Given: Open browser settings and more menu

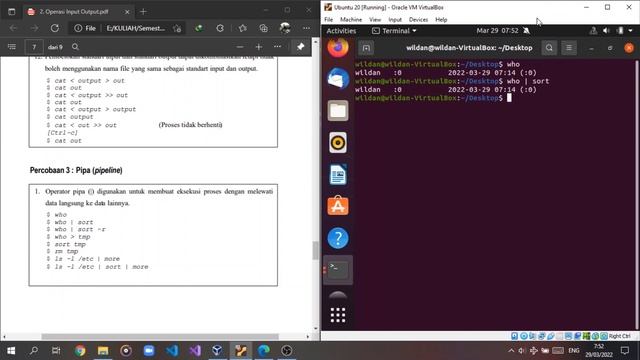Looking at the screenshot, I should pos(307,28).
